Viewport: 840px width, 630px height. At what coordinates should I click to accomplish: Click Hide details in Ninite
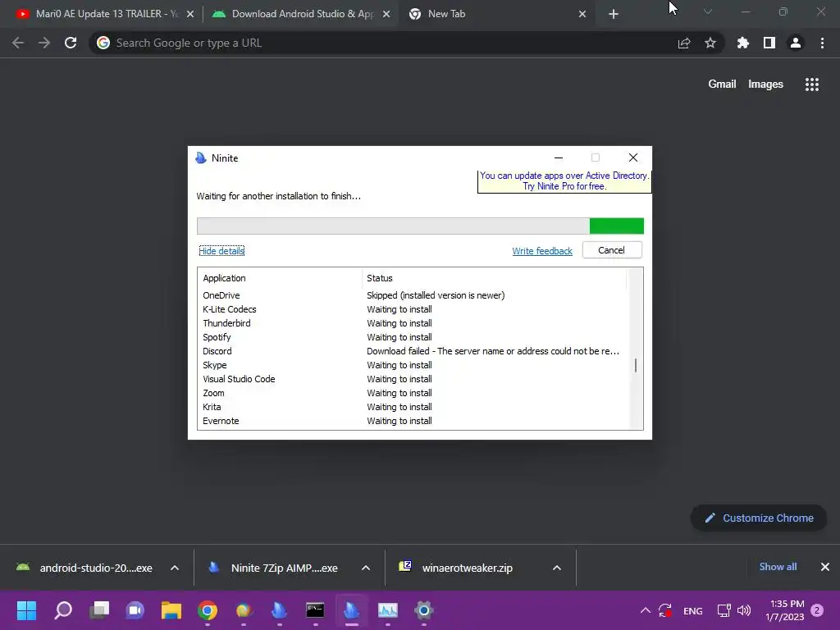click(x=221, y=251)
